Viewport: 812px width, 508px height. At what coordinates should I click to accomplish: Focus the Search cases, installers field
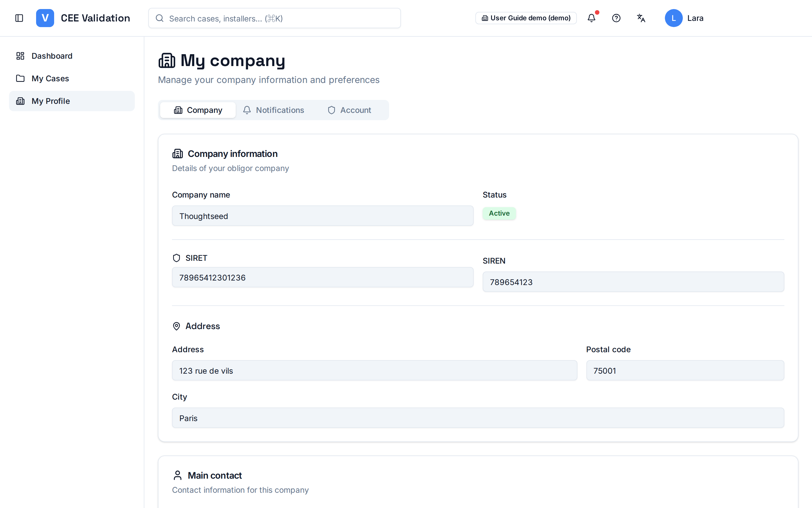pyautogui.click(x=274, y=18)
